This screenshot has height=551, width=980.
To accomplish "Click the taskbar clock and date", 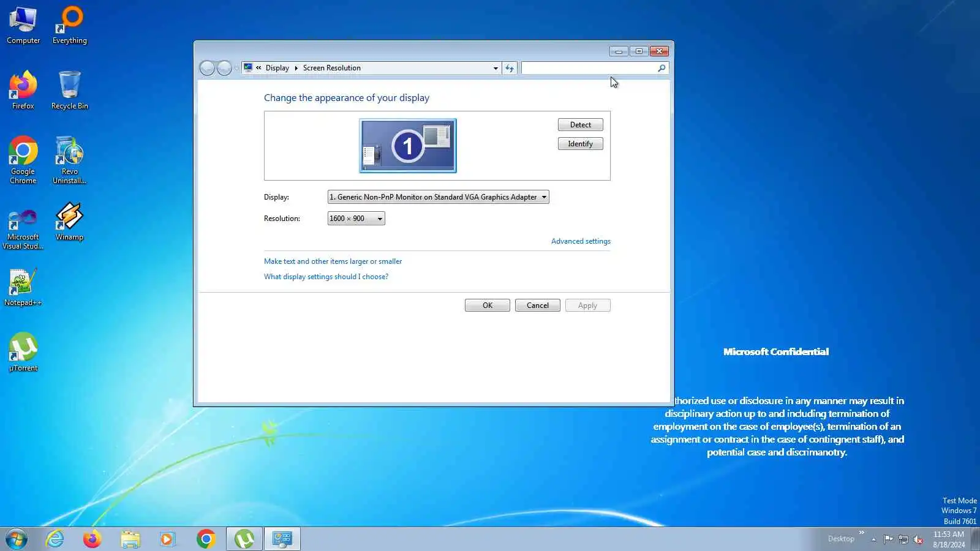I will 949,539.
